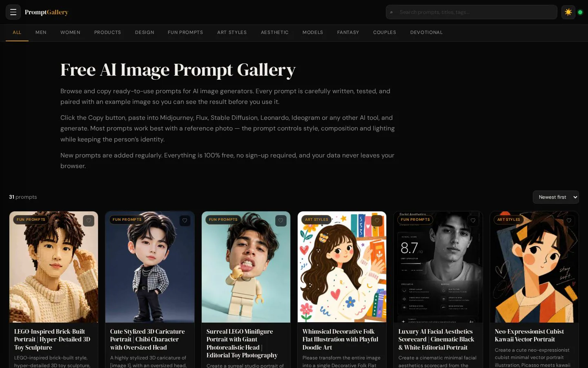This screenshot has height=368, width=588.
Task: Click the Free AI Image Prompt Gallery heading
Action: point(178,70)
